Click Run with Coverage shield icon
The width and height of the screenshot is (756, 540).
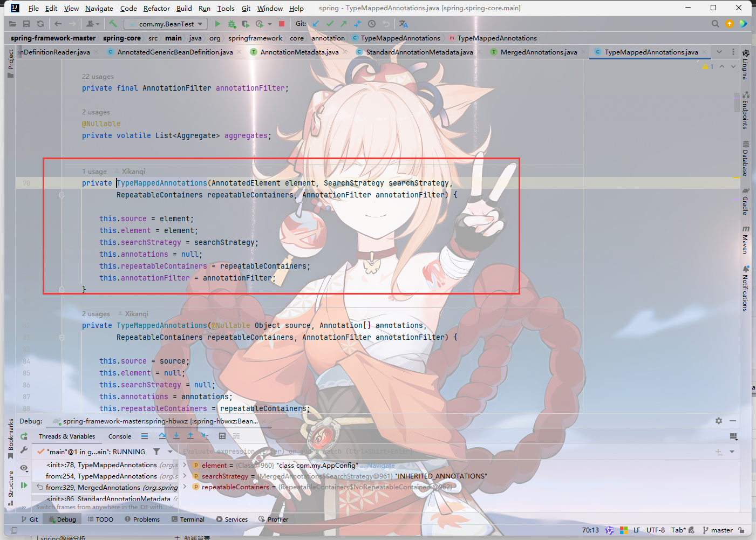[246, 24]
